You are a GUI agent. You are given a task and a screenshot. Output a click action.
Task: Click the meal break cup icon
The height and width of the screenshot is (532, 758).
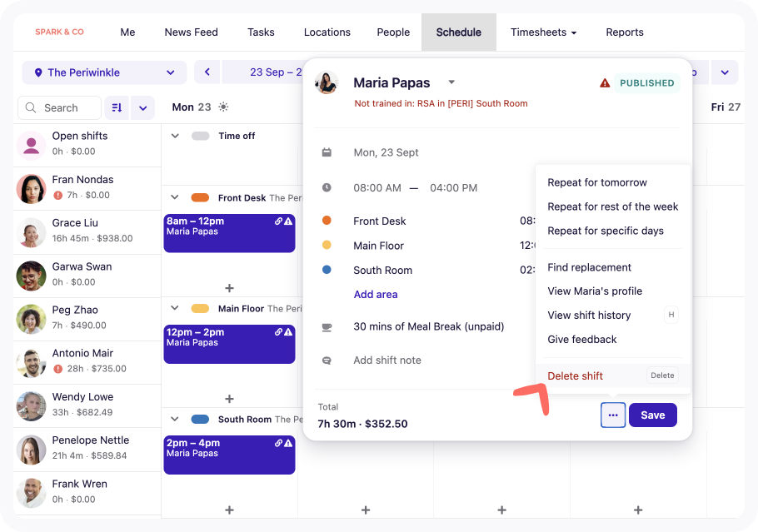point(327,327)
